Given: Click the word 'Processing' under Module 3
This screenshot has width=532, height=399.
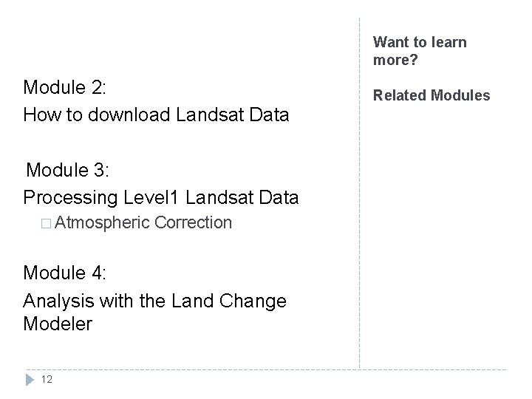Looking at the screenshot, I should [71, 198].
